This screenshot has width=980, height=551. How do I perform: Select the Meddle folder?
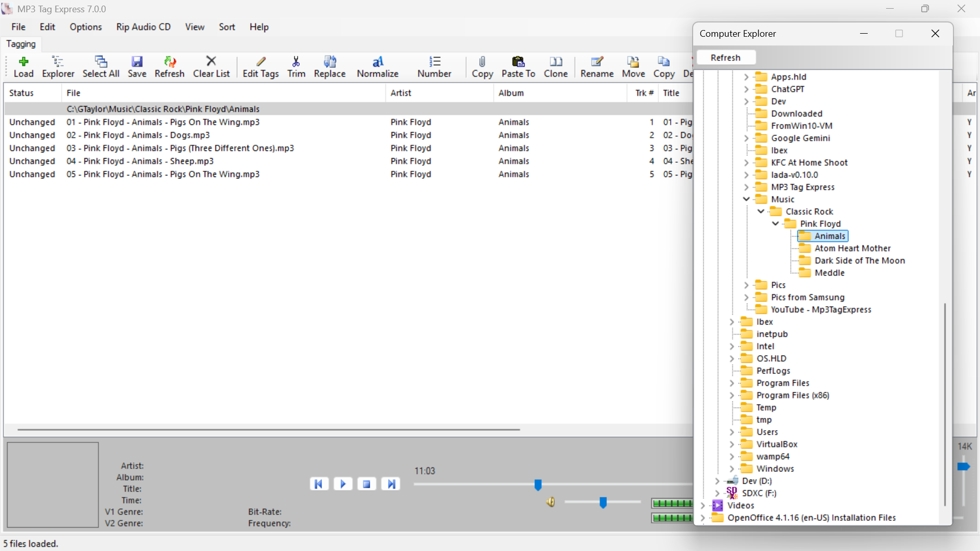tap(829, 272)
